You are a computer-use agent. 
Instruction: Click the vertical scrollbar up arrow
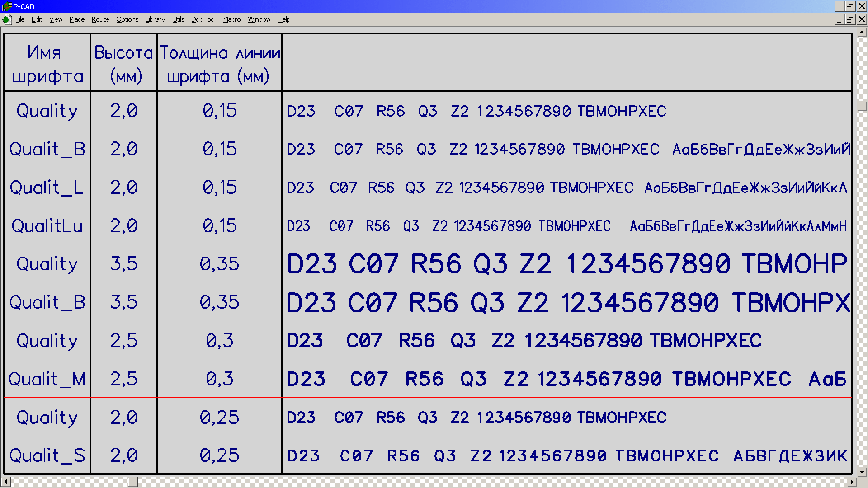tap(862, 32)
